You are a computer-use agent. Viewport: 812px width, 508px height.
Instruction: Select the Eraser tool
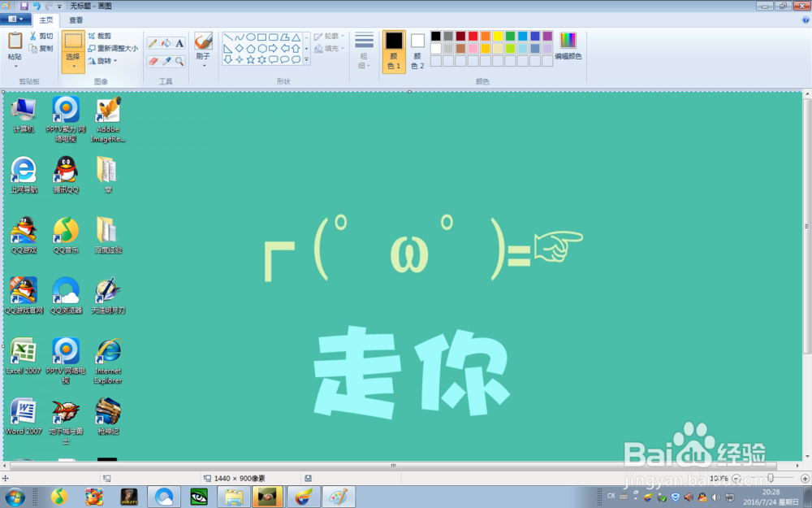point(153,61)
